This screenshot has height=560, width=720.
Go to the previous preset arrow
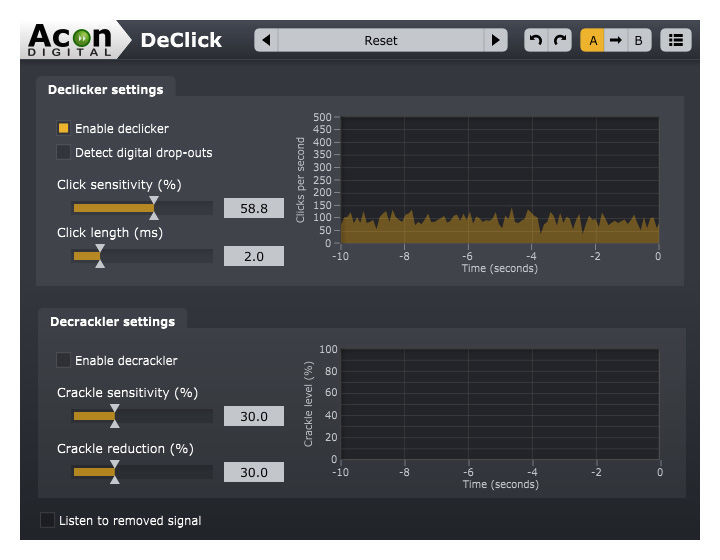(266, 40)
